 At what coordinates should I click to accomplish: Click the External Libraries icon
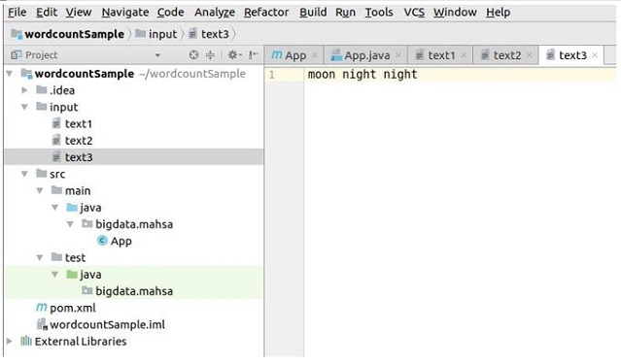coord(26,341)
